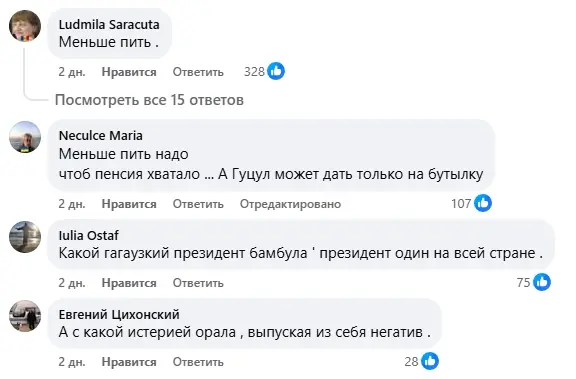
Task: Like Ludmila Saracuta's comment via Нравится
Action: point(129,72)
